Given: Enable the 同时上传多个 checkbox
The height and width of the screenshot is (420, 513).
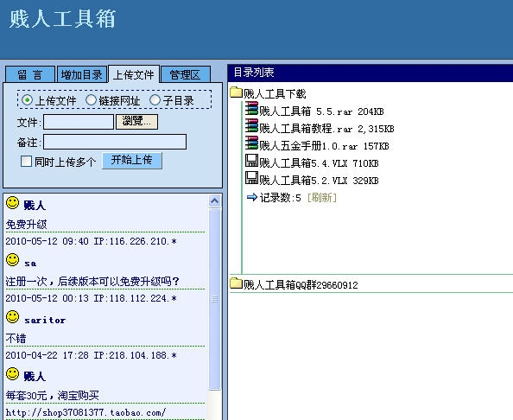Looking at the screenshot, I should [x=26, y=162].
